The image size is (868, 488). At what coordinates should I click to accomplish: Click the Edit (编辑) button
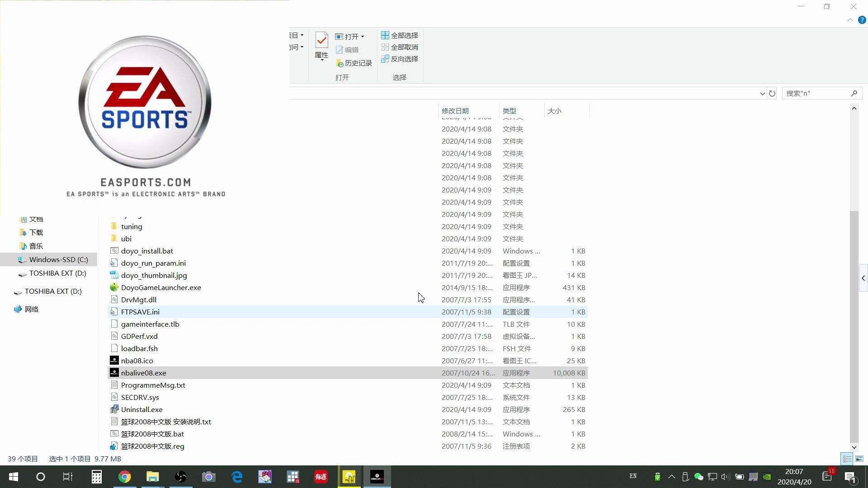(347, 50)
